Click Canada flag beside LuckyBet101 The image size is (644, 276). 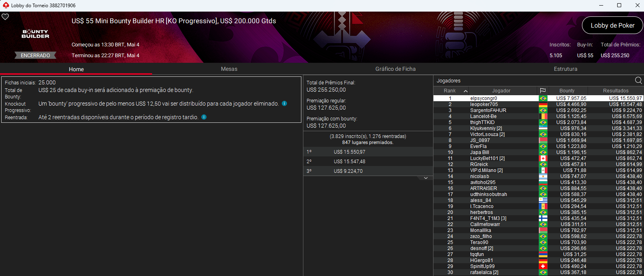pyautogui.click(x=543, y=158)
